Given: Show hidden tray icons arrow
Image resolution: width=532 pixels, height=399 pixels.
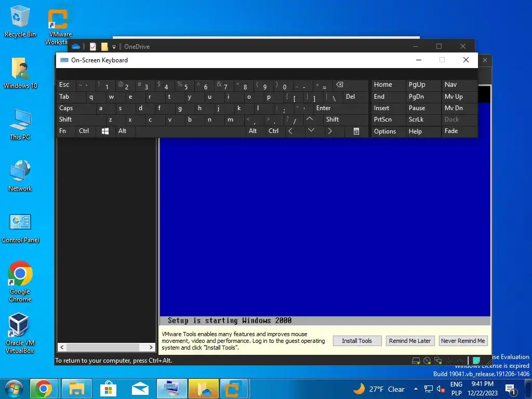Looking at the screenshot, I should coord(416,389).
